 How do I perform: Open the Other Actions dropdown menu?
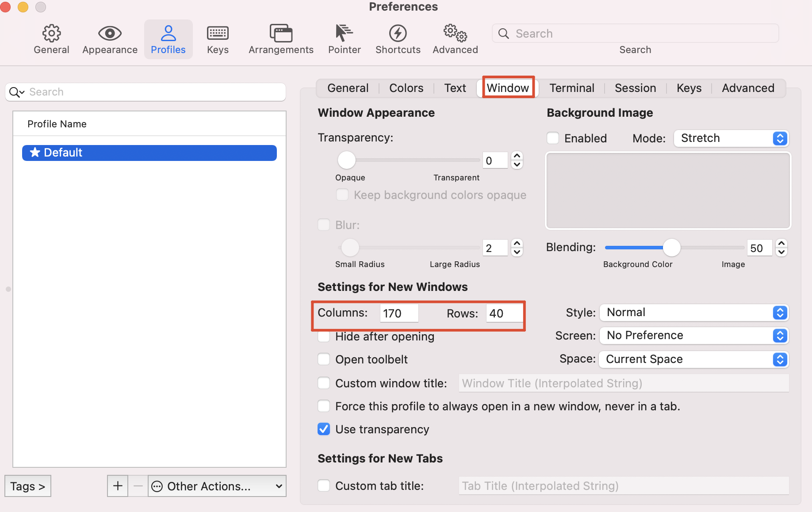(x=217, y=486)
